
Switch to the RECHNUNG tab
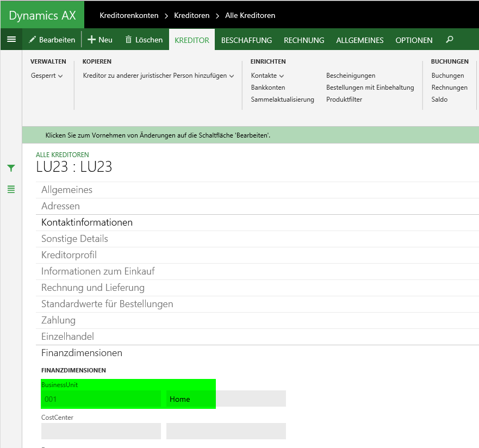pos(304,40)
